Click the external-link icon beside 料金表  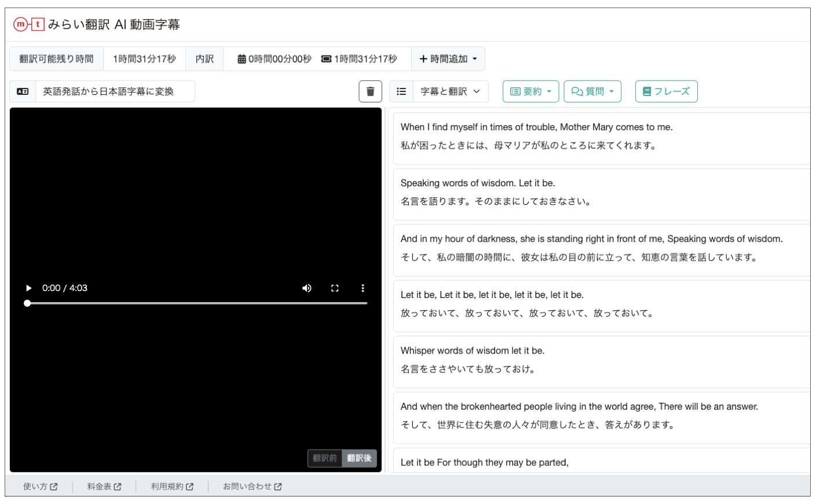point(118,487)
